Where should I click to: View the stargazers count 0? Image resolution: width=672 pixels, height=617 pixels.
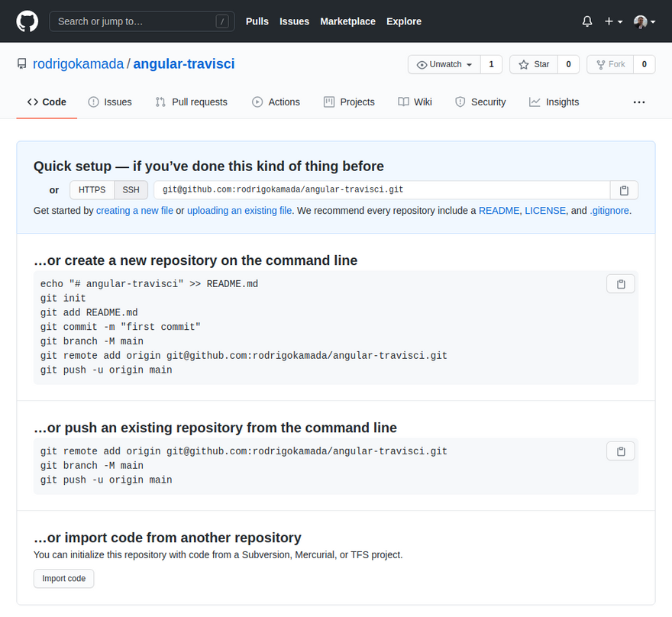pos(568,64)
